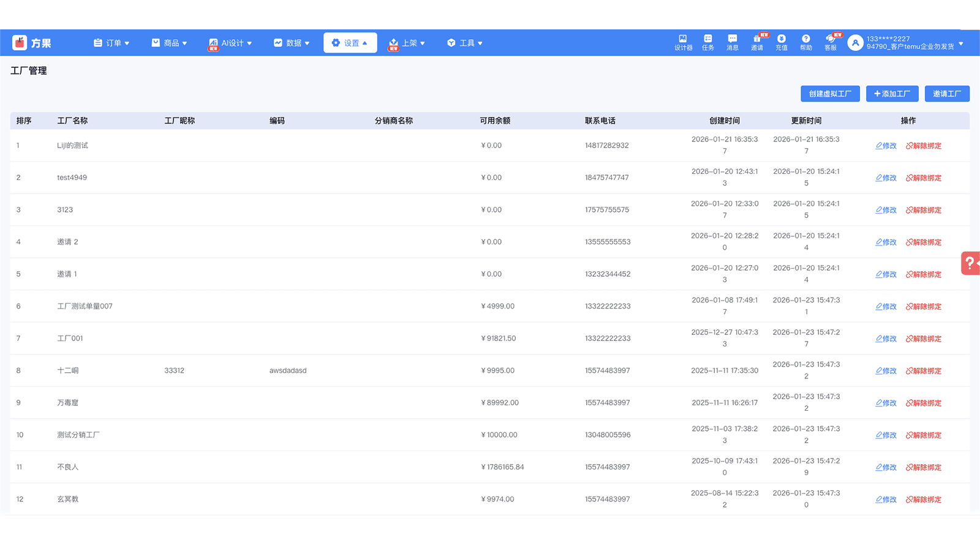Select the phone number 18475747747
Viewport: 980px width, 551px height.
(x=607, y=178)
